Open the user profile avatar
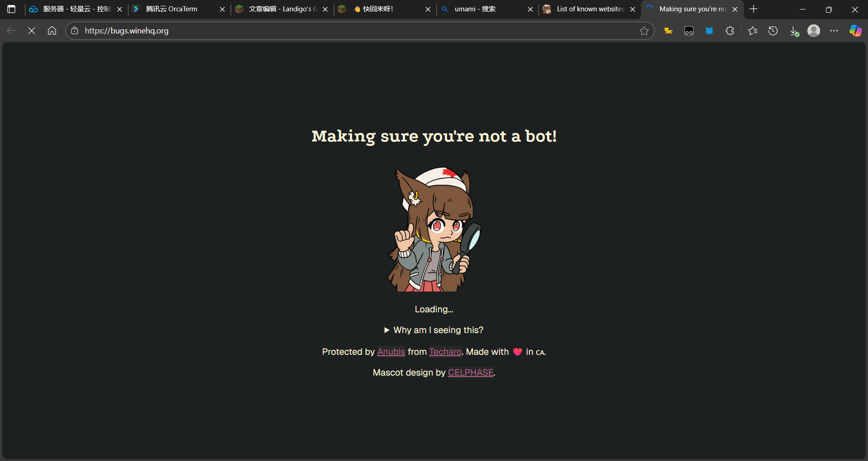This screenshot has height=461, width=868. click(814, 31)
